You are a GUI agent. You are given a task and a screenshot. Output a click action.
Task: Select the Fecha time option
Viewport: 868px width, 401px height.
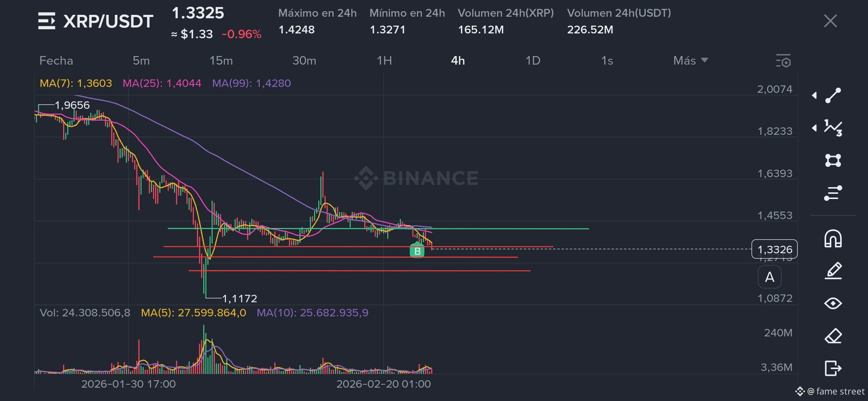(56, 61)
